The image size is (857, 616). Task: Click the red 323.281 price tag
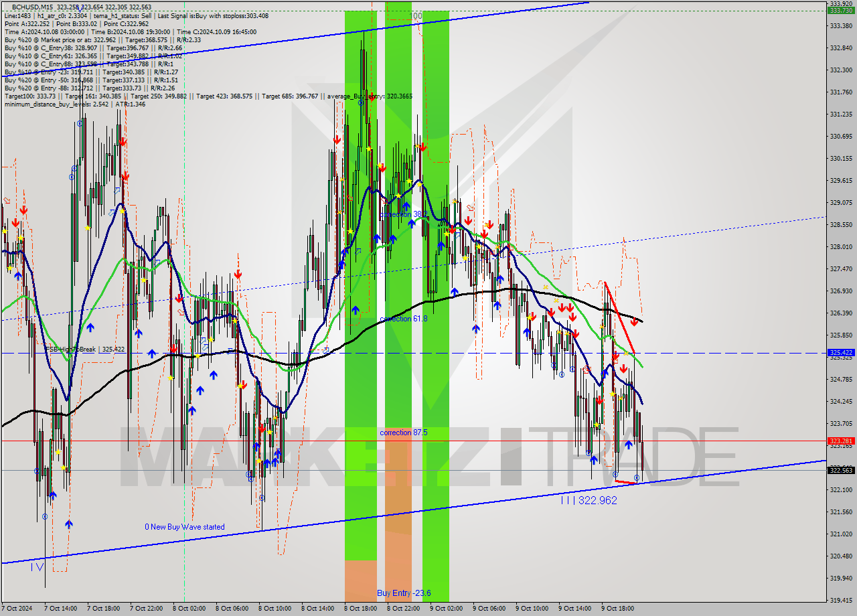(x=841, y=441)
